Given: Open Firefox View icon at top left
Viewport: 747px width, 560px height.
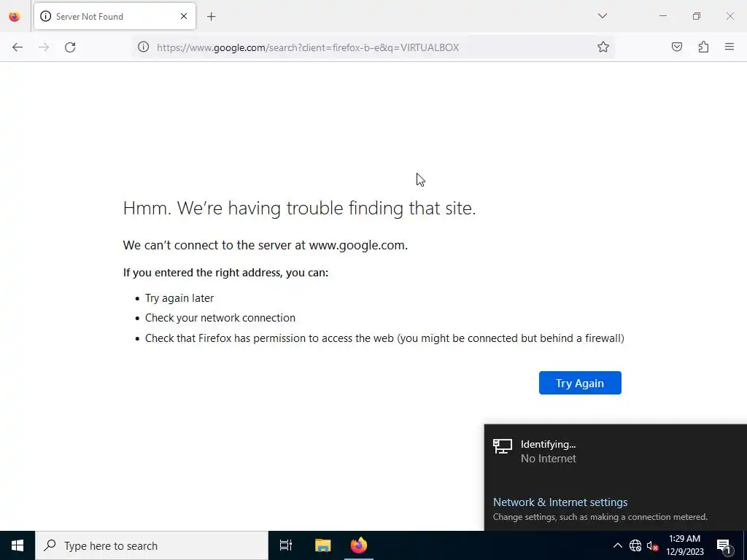Looking at the screenshot, I should pyautogui.click(x=15, y=16).
